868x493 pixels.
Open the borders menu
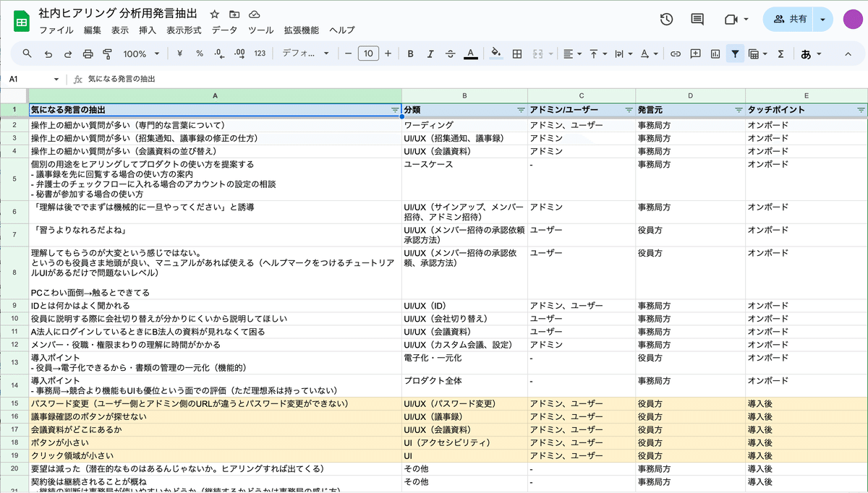tap(517, 53)
